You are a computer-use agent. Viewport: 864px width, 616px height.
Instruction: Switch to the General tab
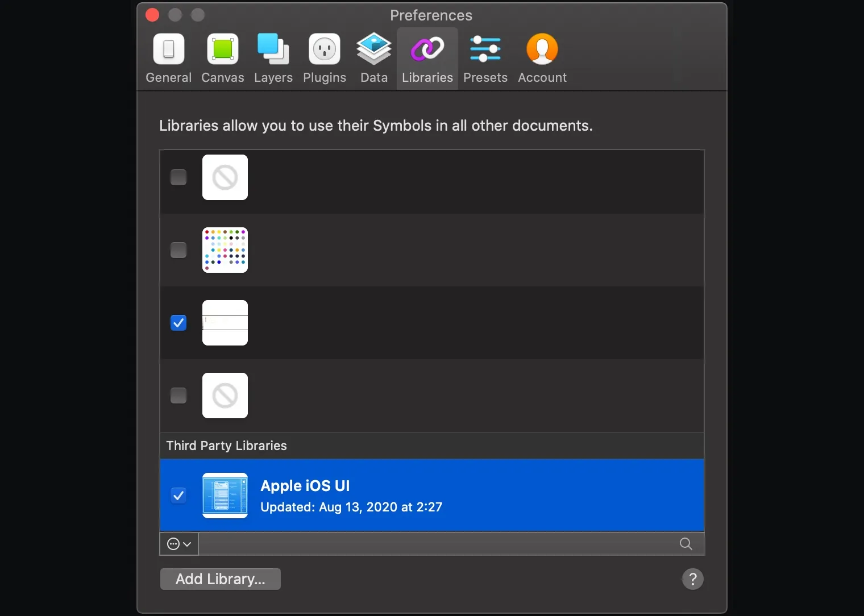pos(168,59)
